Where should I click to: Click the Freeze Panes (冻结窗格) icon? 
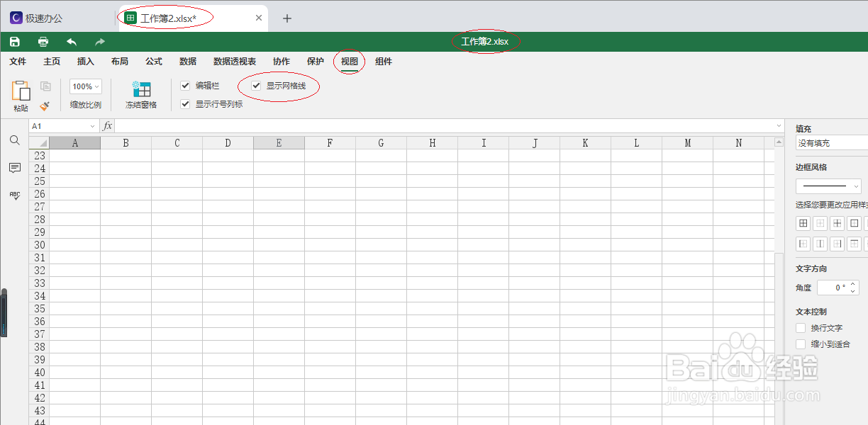tap(142, 89)
